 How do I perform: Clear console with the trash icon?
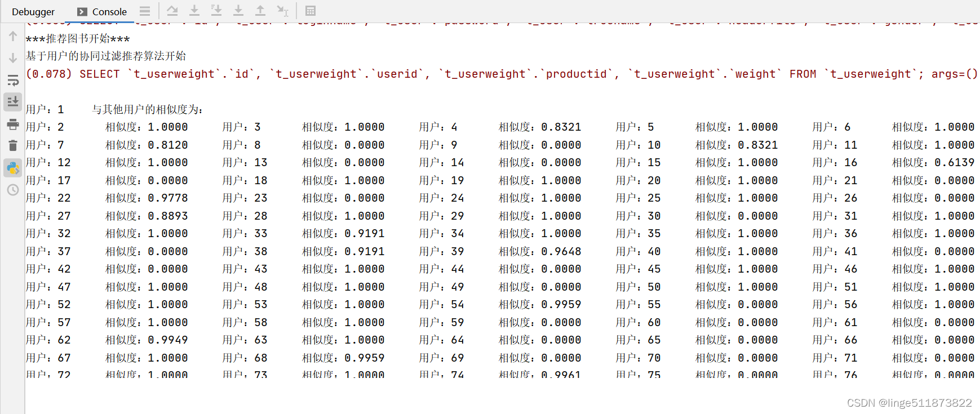tap(13, 146)
